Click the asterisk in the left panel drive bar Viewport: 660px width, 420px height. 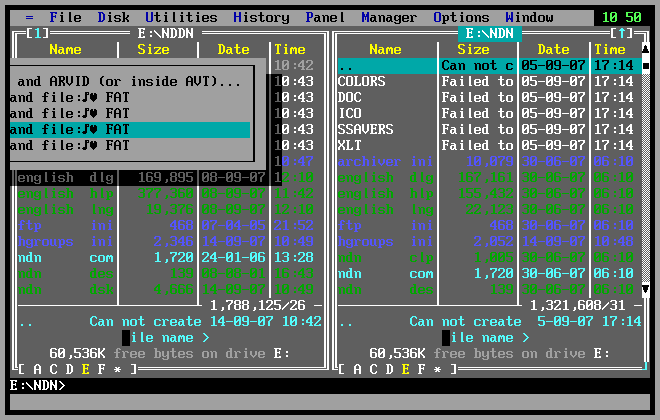pos(117,369)
